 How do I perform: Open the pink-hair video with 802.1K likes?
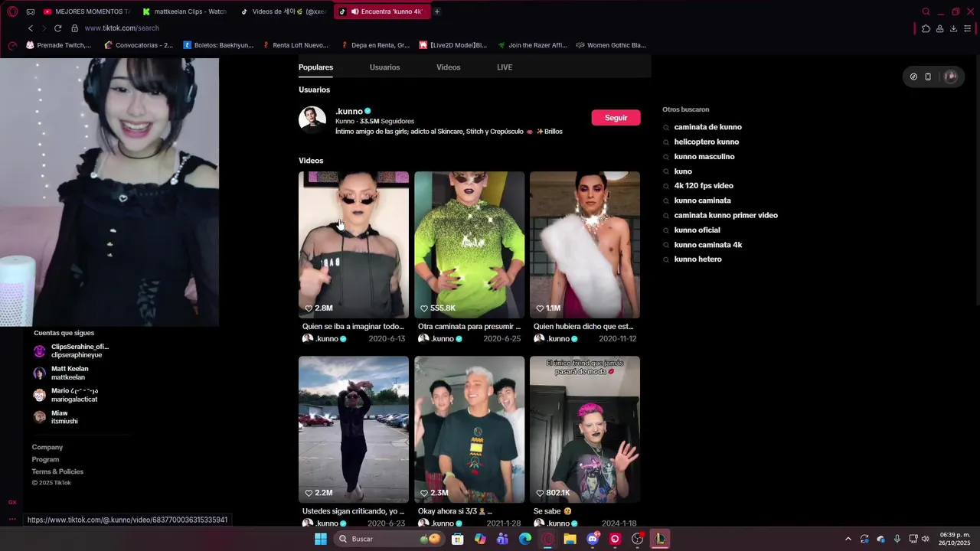(x=585, y=429)
